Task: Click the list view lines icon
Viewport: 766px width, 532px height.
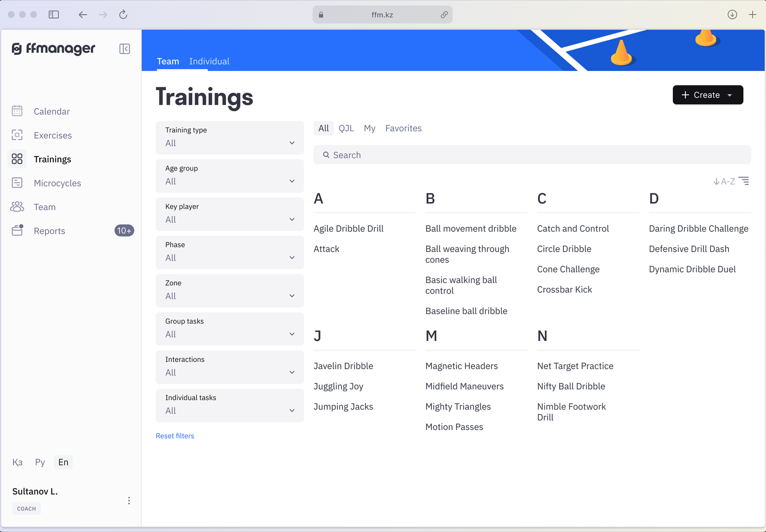Action: [744, 181]
